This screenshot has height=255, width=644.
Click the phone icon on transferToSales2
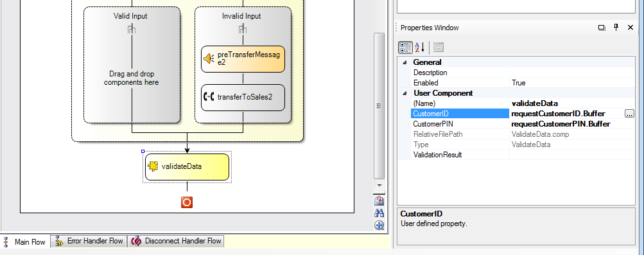tap(209, 97)
